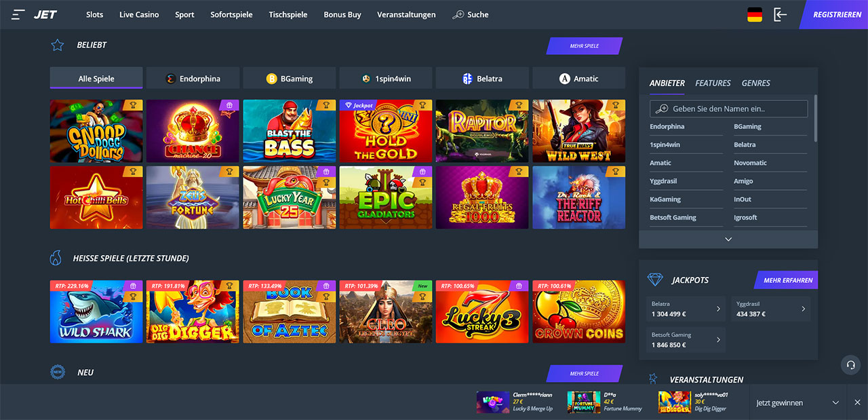Open Live Casino in the top menu
Screen dimensions: 868x420
139,14
